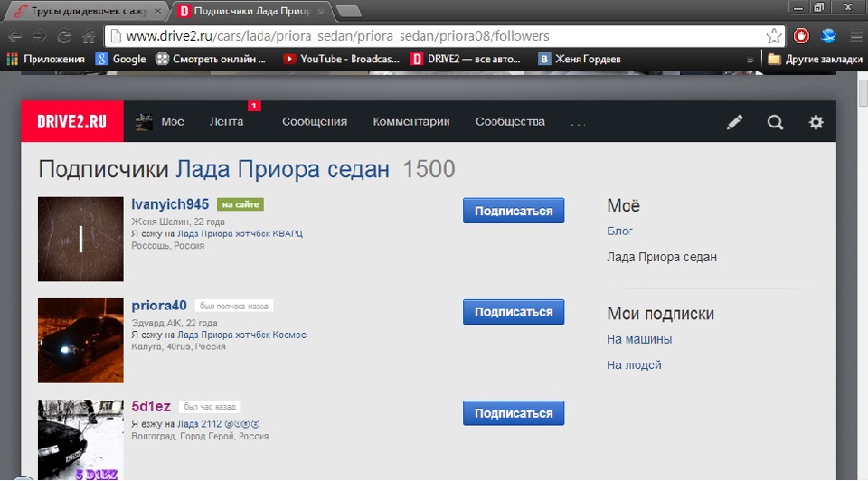
Task: Reload the page with the refresh icon
Action: (64, 36)
